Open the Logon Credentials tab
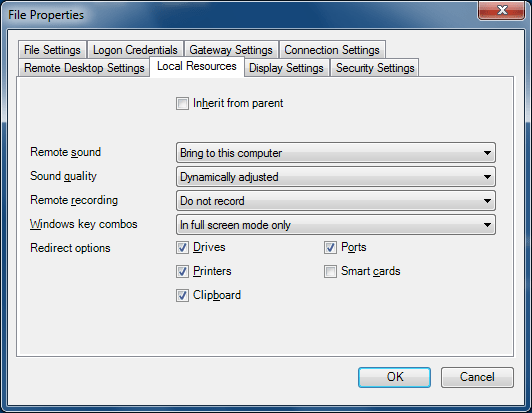This screenshot has width=532, height=413. pyautogui.click(x=135, y=50)
